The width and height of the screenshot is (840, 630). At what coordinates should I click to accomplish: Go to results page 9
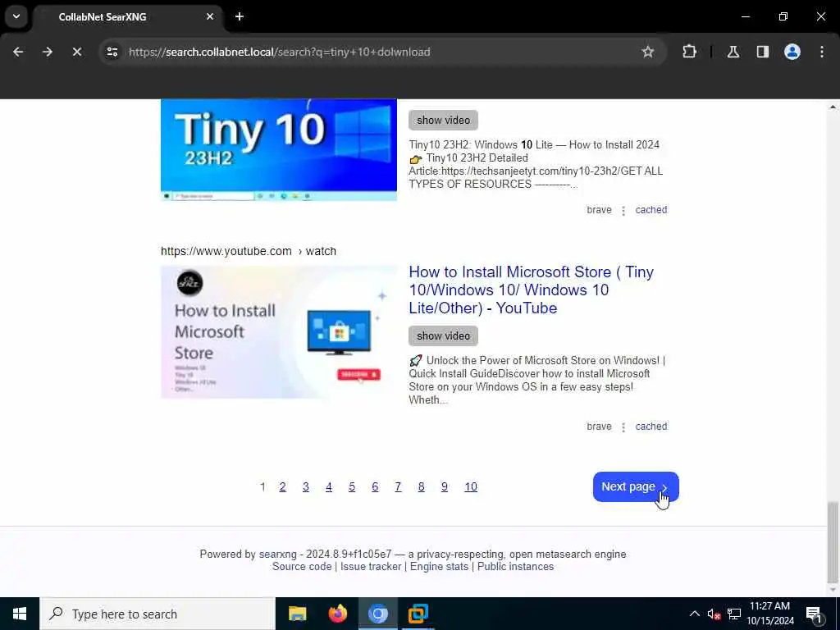point(444,487)
